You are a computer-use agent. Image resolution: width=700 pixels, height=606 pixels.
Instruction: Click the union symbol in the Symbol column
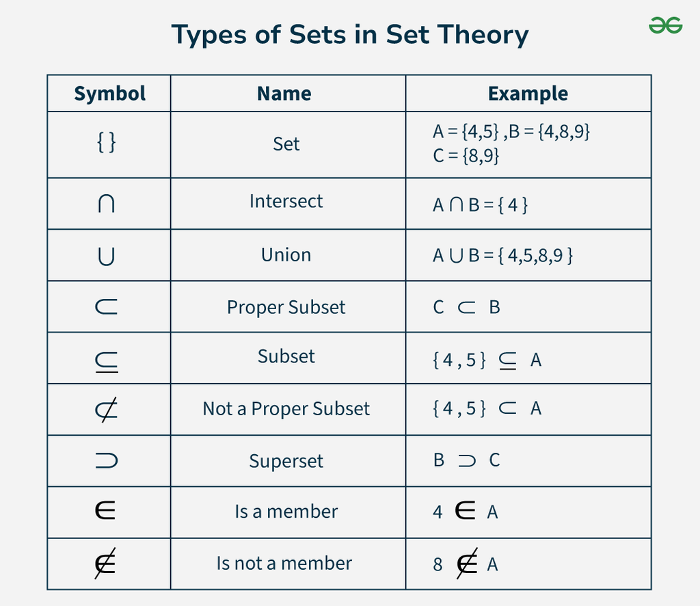point(107,256)
